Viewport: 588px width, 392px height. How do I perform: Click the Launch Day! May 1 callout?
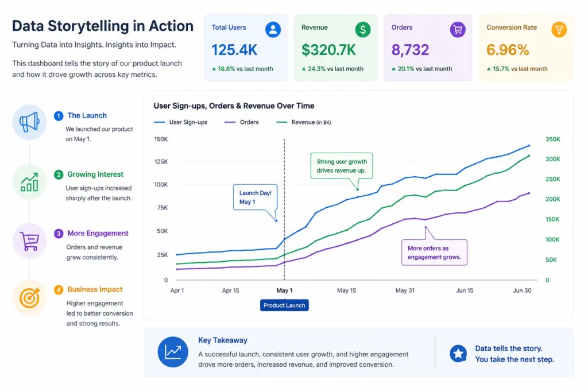[x=256, y=197]
